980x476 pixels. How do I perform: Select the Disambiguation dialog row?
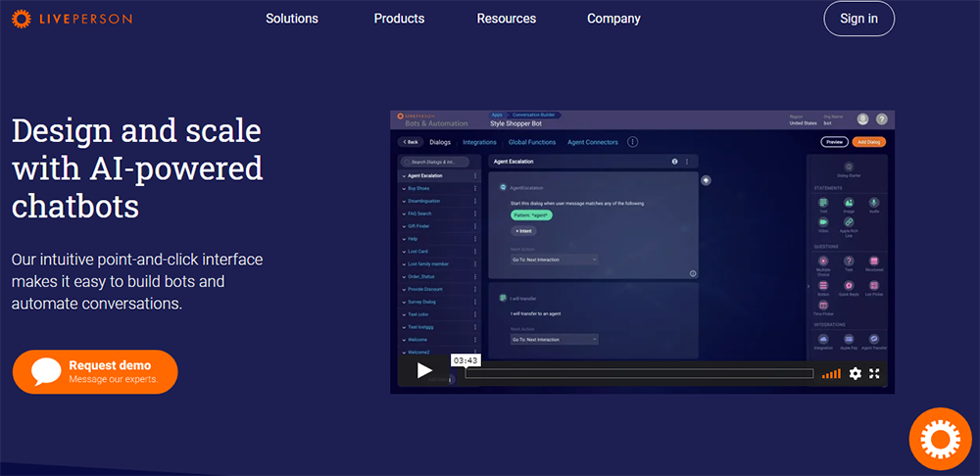(x=439, y=201)
